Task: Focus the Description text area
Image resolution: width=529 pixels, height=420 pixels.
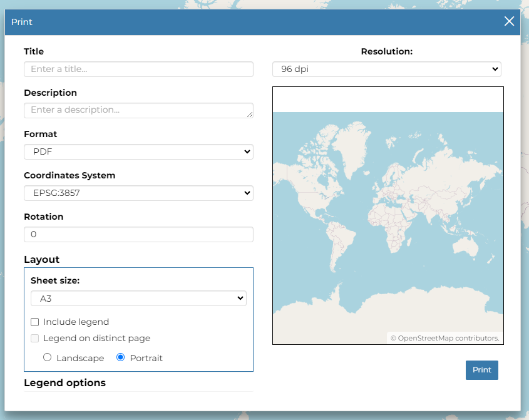Action: pos(135,110)
